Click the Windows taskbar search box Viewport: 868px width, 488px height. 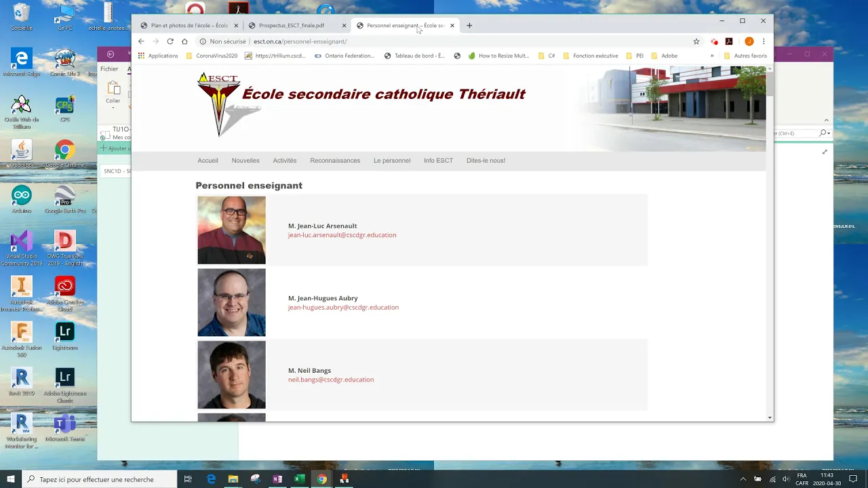[100, 479]
